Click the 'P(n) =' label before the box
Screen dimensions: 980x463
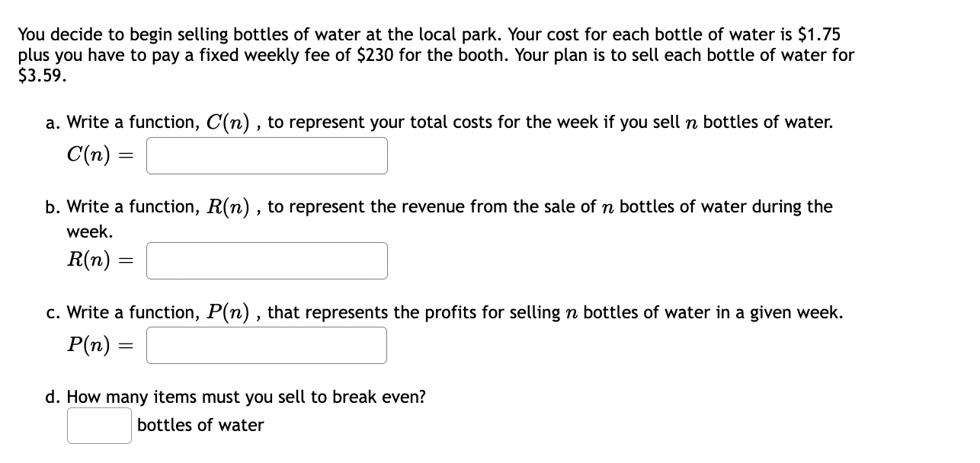[x=101, y=345]
